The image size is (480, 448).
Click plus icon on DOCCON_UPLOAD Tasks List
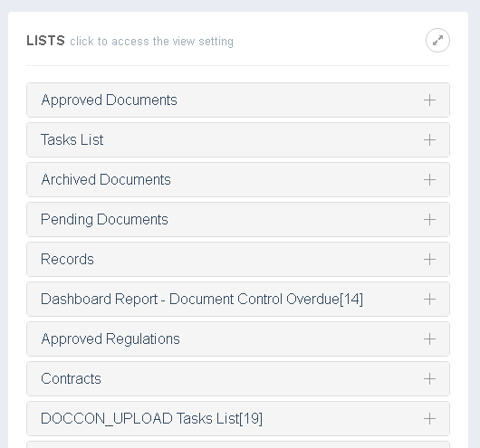point(429,418)
